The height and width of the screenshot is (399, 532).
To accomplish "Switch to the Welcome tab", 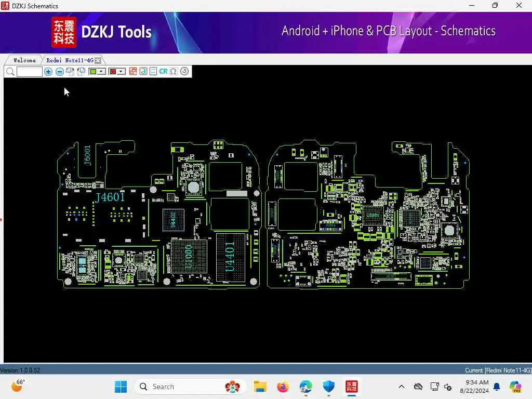I will point(24,60).
